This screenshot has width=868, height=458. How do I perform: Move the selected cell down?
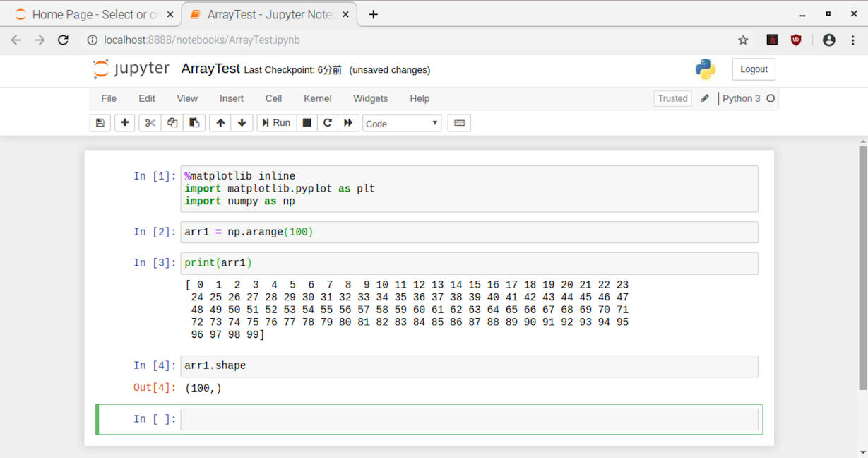242,123
